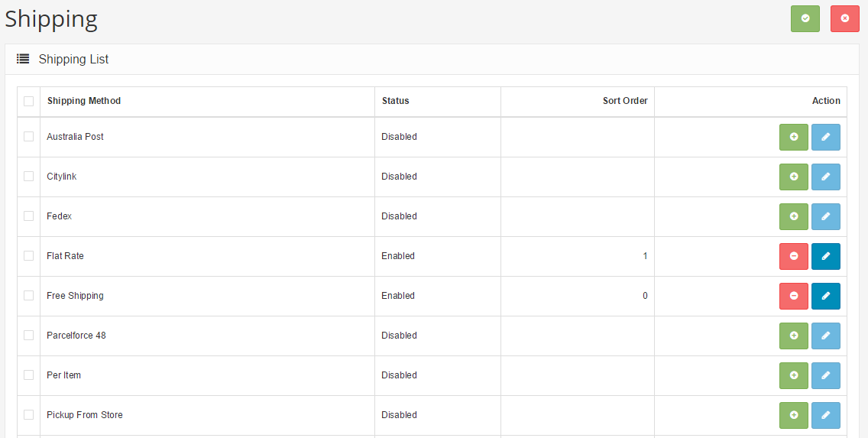The image size is (868, 438).
Task: Edit the Citylink shipping method
Action: coord(826,177)
